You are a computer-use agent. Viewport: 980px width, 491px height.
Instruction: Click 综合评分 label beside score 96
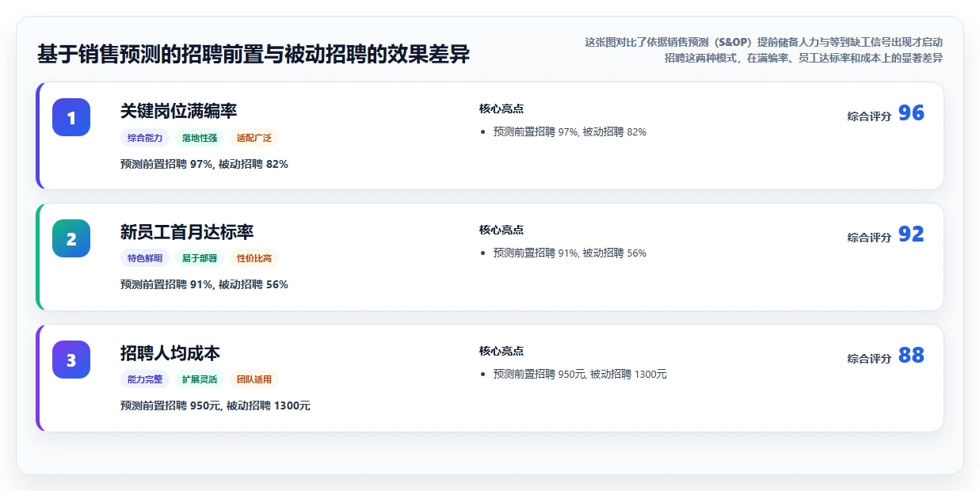[x=869, y=116]
